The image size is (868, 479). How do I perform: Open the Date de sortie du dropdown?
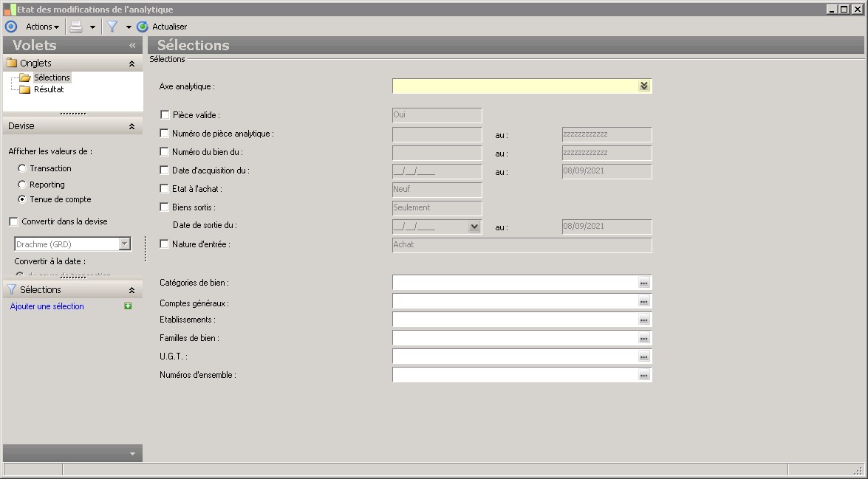pyautogui.click(x=474, y=227)
